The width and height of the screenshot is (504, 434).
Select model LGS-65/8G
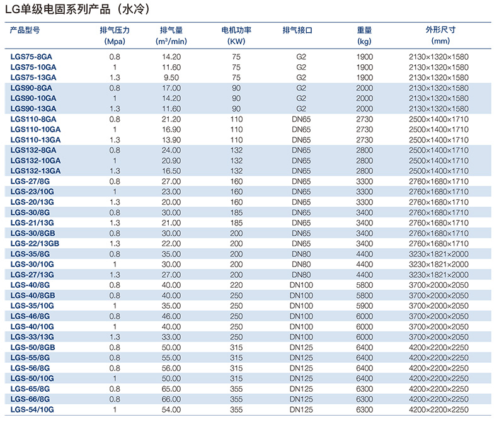[x=30, y=389]
